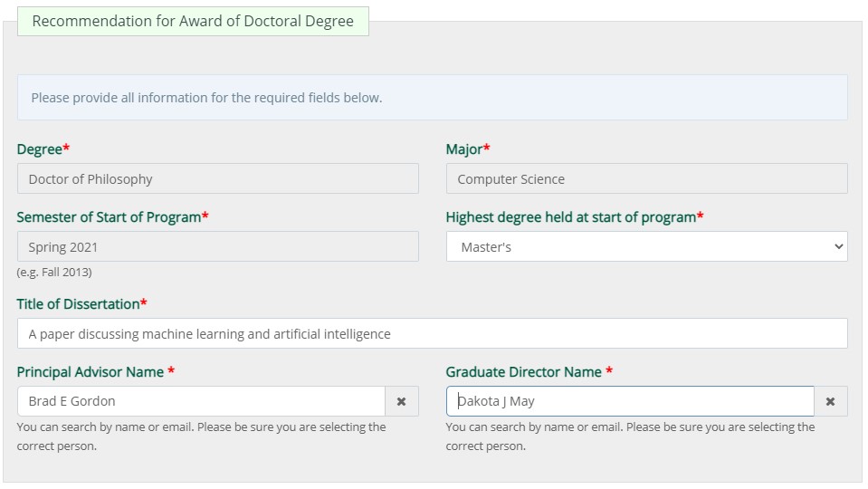Click the e.g. Fall 2013 hint text

point(54,272)
